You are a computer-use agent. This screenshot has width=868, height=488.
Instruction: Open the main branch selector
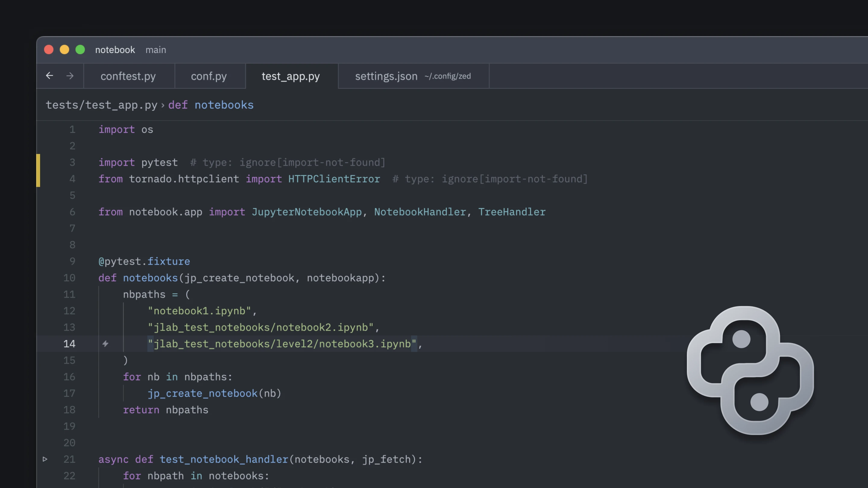[156, 50]
